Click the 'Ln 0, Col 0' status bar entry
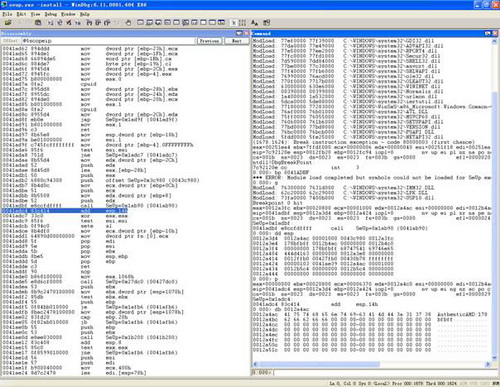This screenshot has height=387, width=500. pyautogui.click(x=342, y=383)
